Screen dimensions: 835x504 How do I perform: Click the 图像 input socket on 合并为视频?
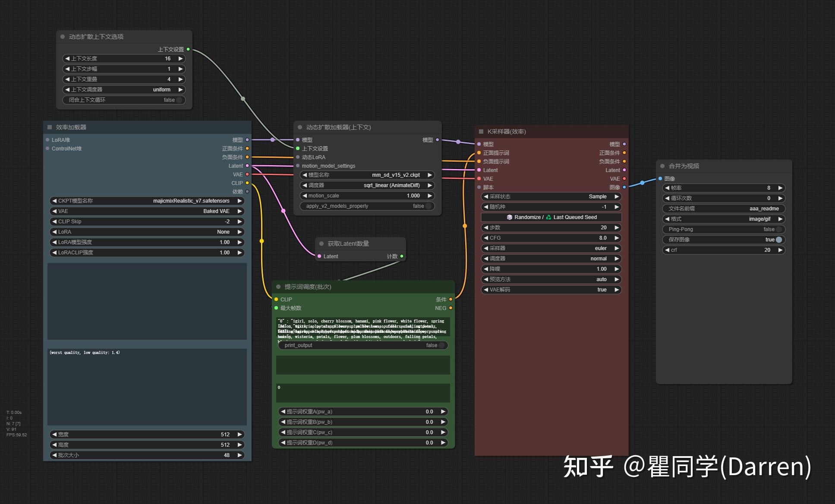pos(660,178)
